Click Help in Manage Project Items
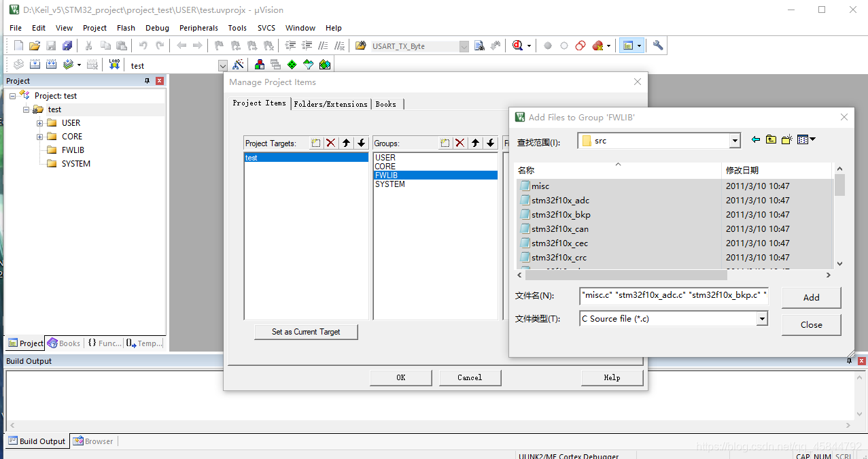The height and width of the screenshot is (459, 868). [612, 377]
